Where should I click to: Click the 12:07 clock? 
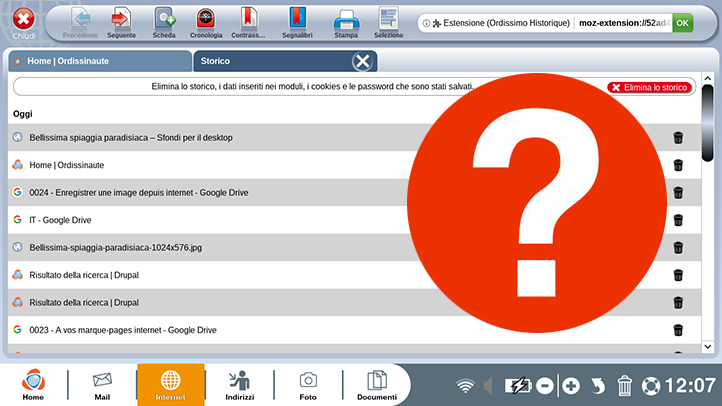[690, 386]
